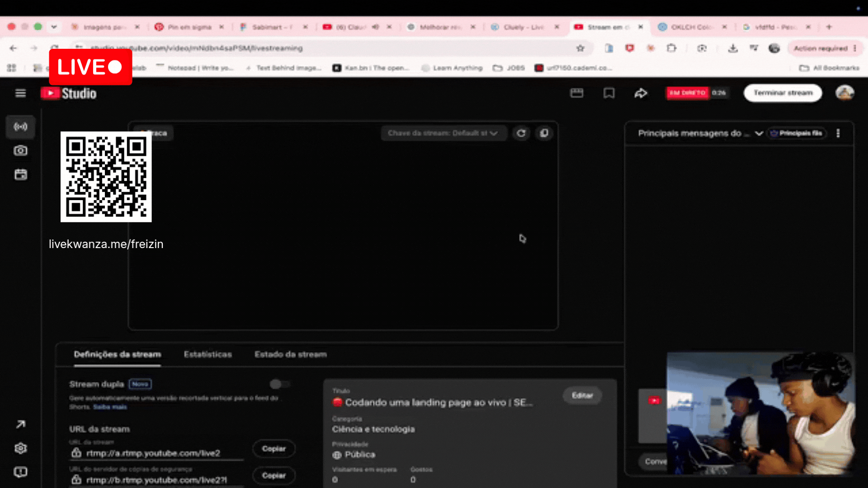The height and width of the screenshot is (488, 868).
Task: Select the Stream broadcast icon in sidebar
Action: 20,127
